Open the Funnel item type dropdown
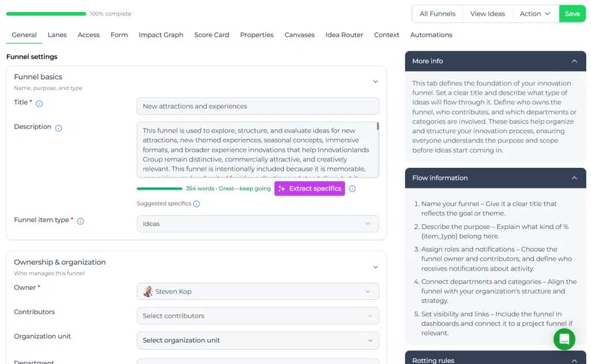This screenshot has height=364, width=591. coord(258,224)
